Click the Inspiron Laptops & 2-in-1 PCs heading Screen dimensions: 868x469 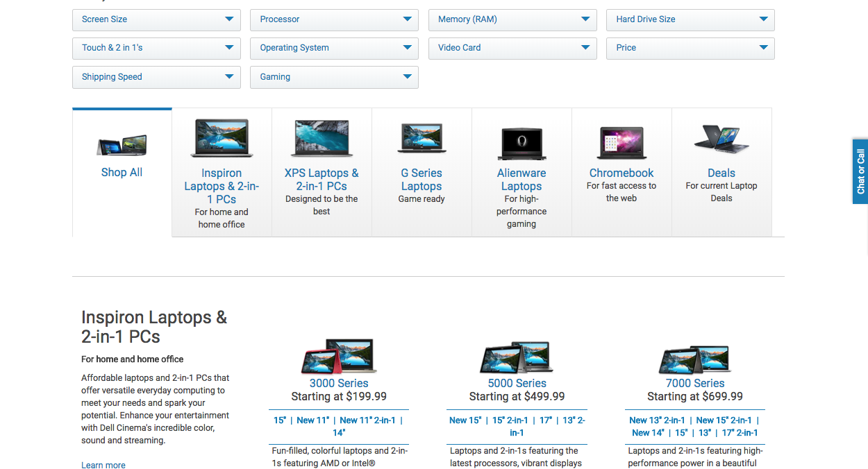(x=154, y=327)
